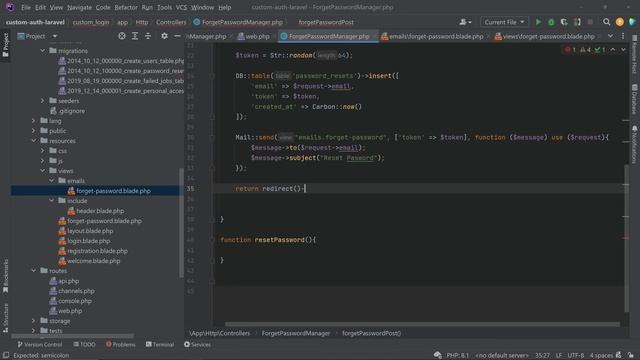
Task: Click UTF-8 encoding in status bar
Action: click(x=576, y=355)
